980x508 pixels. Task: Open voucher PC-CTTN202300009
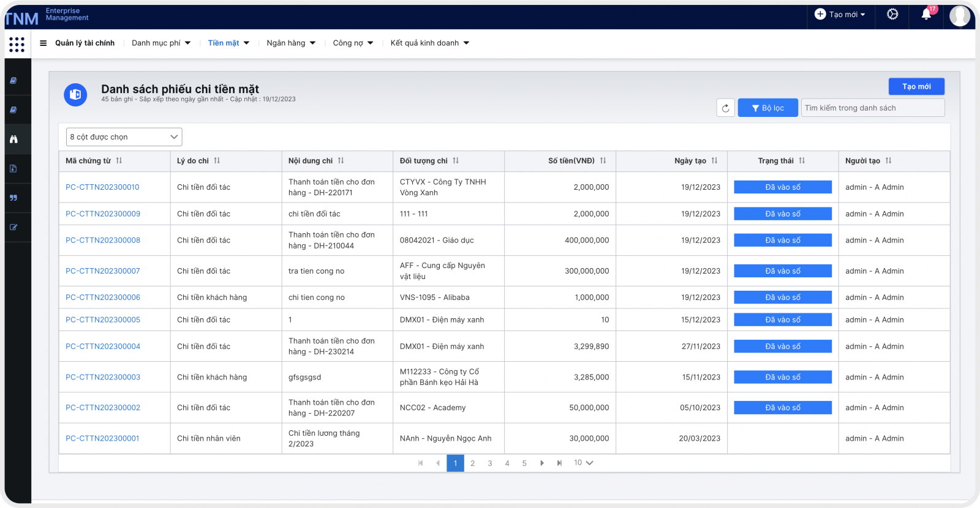[x=103, y=214]
